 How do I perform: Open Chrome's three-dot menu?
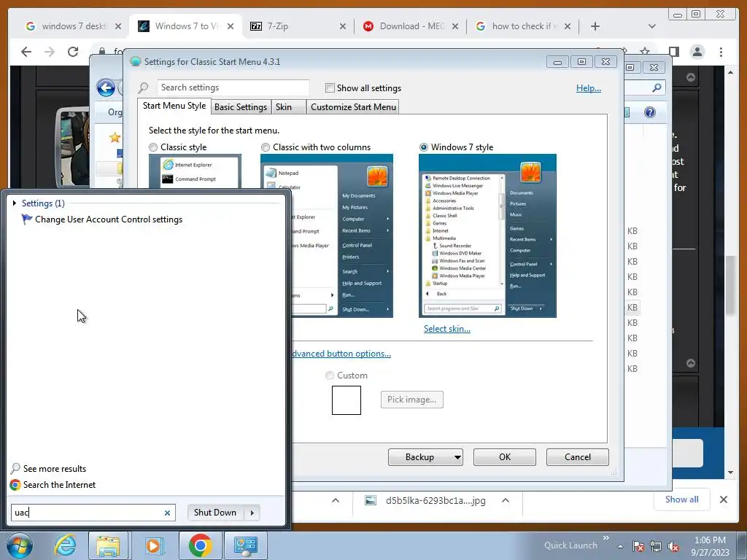point(721,52)
